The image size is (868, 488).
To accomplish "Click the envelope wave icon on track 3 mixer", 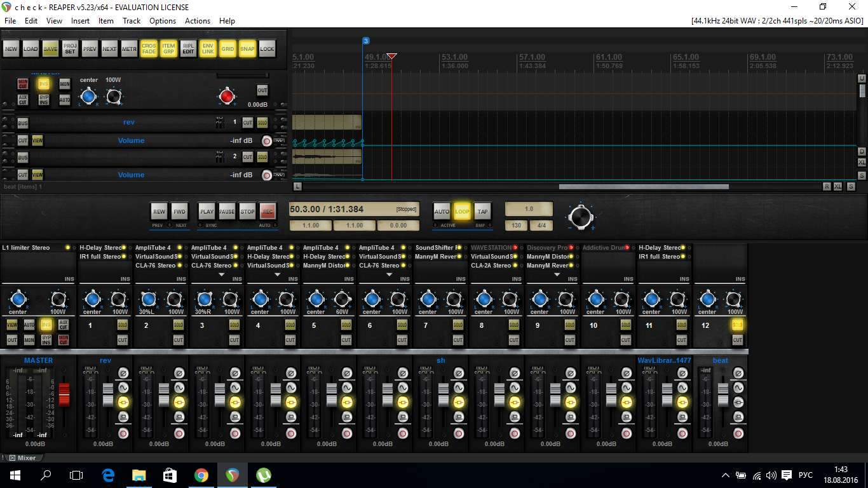I will [235, 388].
